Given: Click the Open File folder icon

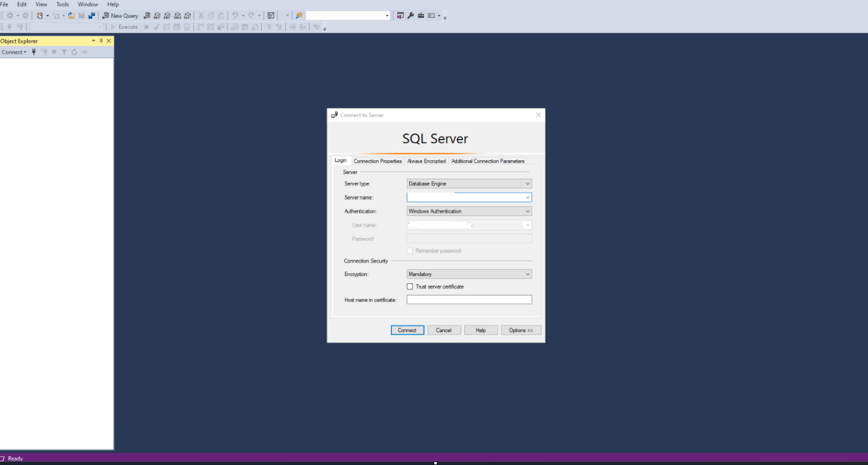Looking at the screenshot, I should pos(72,15).
